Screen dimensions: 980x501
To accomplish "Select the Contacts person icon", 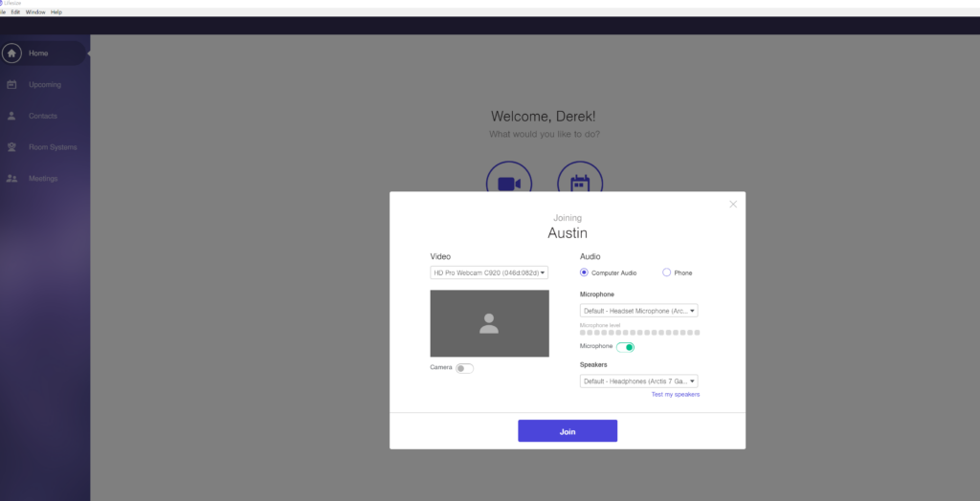I will tap(11, 116).
